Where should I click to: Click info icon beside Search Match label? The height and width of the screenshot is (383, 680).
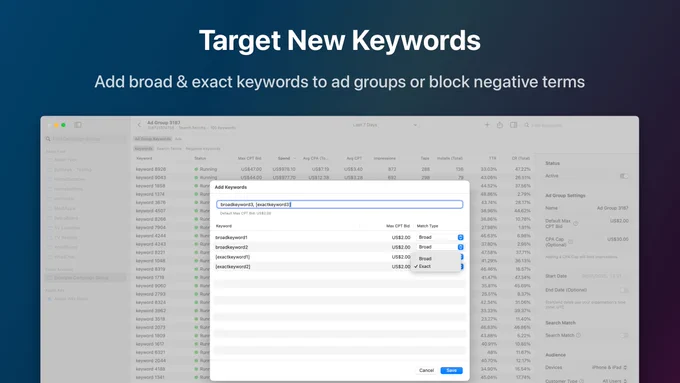pyautogui.click(x=579, y=335)
